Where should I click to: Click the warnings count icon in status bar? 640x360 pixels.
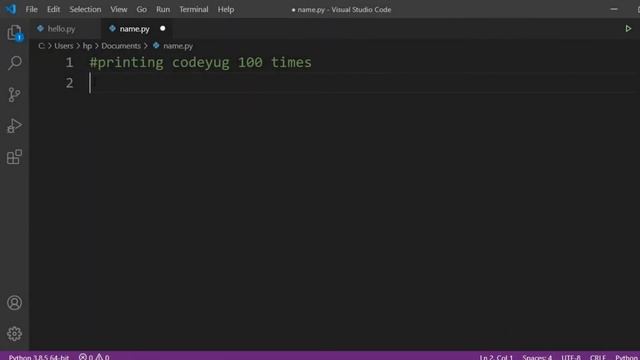point(99,357)
